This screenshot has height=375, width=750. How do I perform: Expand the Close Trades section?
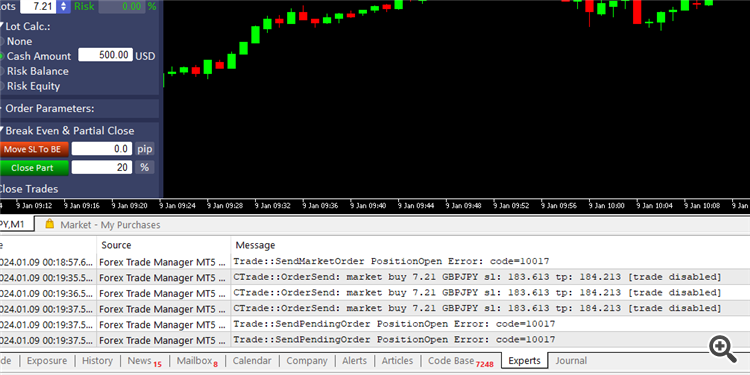click(29, 189)
